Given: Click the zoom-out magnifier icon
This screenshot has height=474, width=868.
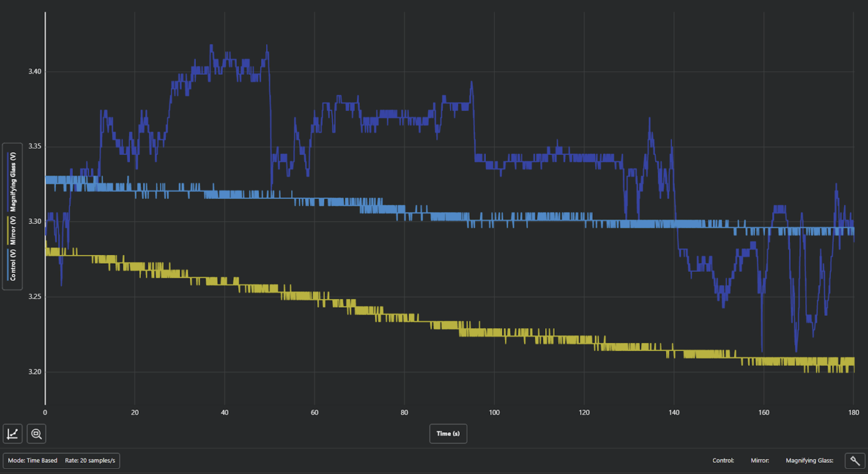Looking at the screenshot, I should point(36,434).
